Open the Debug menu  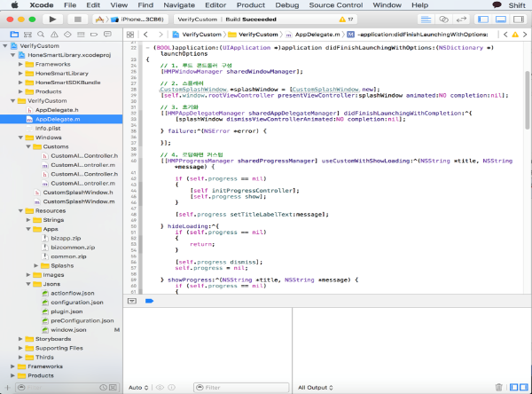click(x=287, y=5)
